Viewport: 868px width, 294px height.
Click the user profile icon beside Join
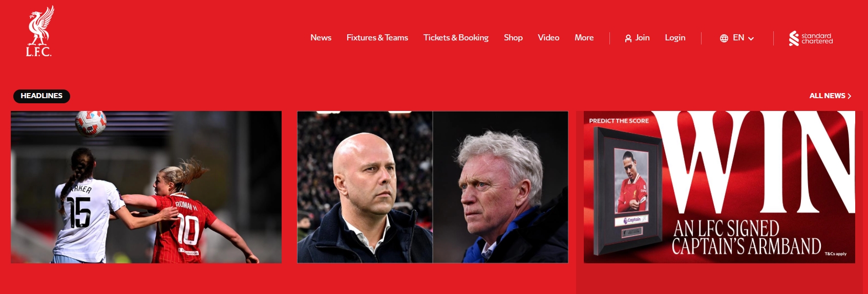(628, 38)
